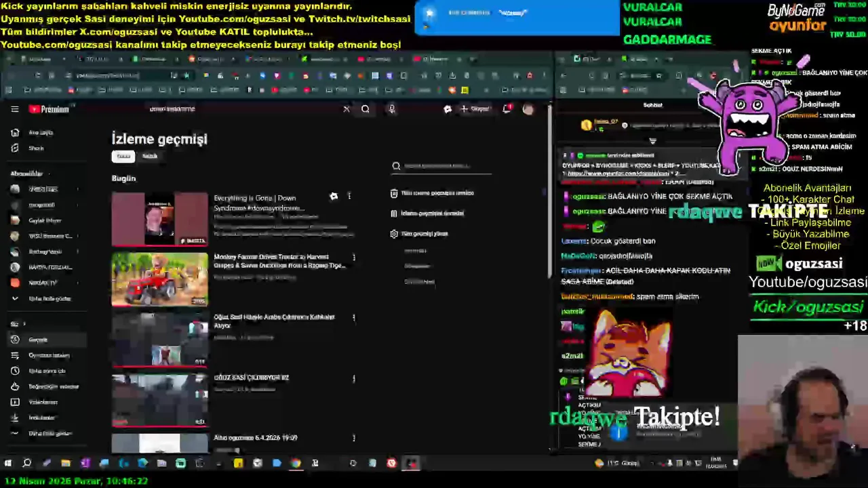
Task: Open File Explorer from the taskbar
Action: coord(66,464)
